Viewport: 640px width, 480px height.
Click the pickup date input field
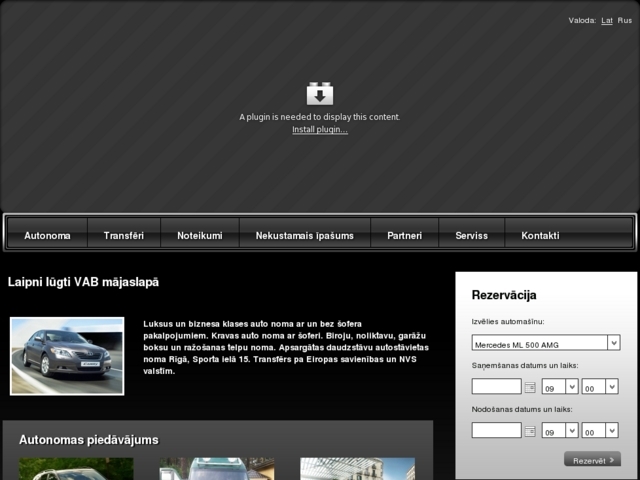point(496,387)
